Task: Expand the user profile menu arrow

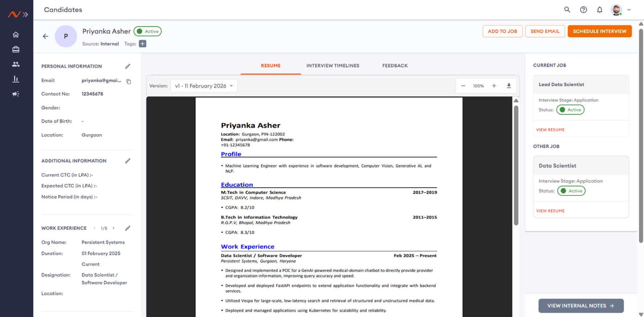Action: tap(629, 10)
